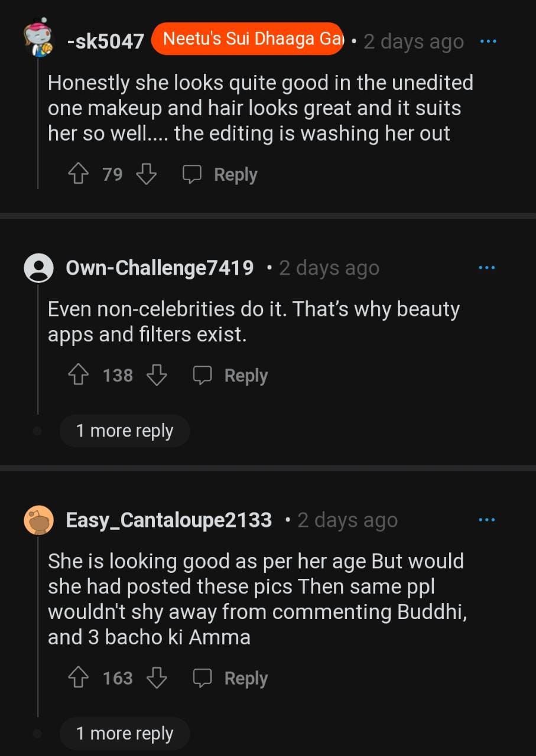Expand 1 more reply under Easy_Cantaloupe2133
The width and height of the screenshot is (536, 756).
pos(124,734)
